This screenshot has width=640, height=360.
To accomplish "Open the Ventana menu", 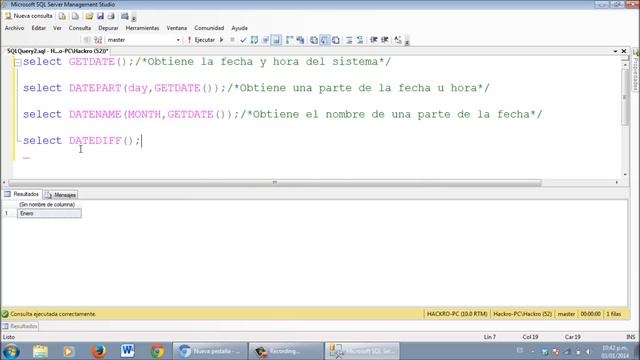I will (176, 28).
